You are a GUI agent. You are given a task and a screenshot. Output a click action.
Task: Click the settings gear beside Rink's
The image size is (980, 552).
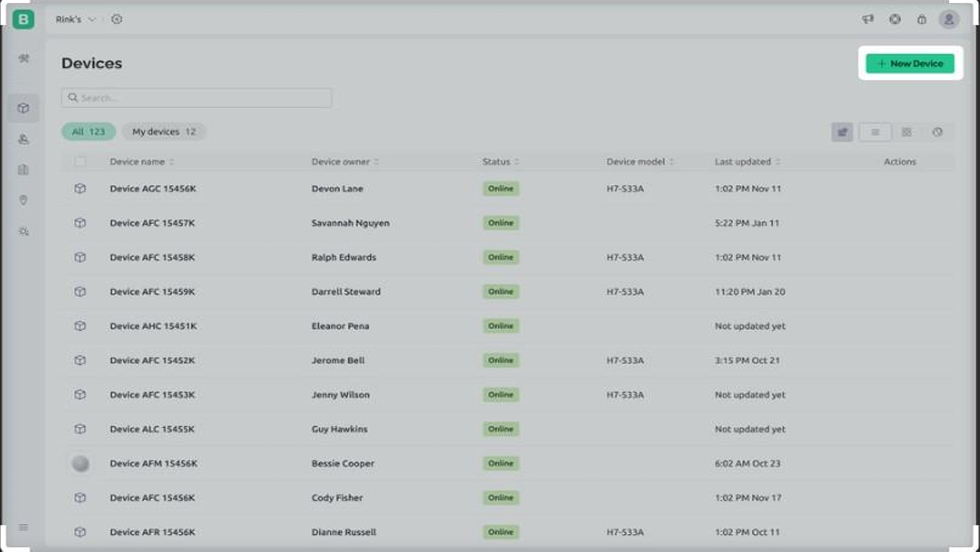117,19
